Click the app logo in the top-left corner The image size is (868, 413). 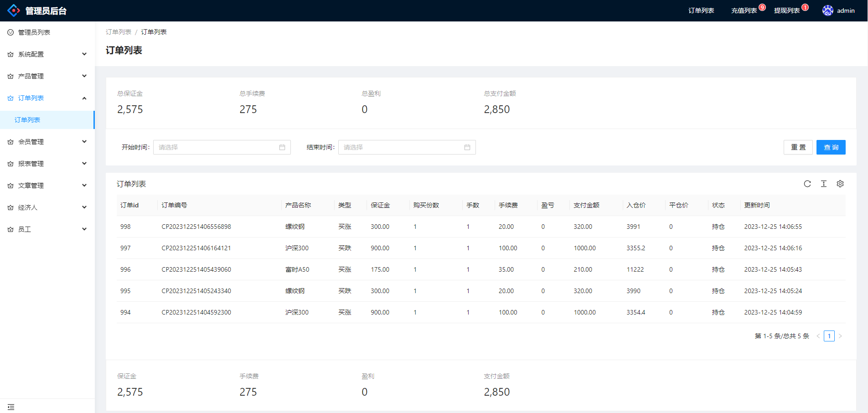14,10
